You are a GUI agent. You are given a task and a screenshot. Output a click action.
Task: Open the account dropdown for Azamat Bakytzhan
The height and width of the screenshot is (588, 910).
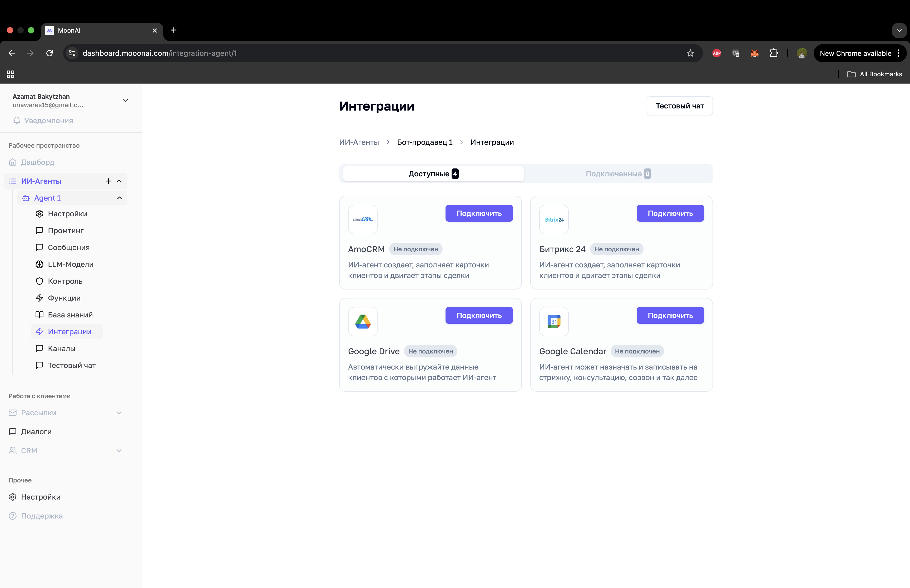(125, 101)
